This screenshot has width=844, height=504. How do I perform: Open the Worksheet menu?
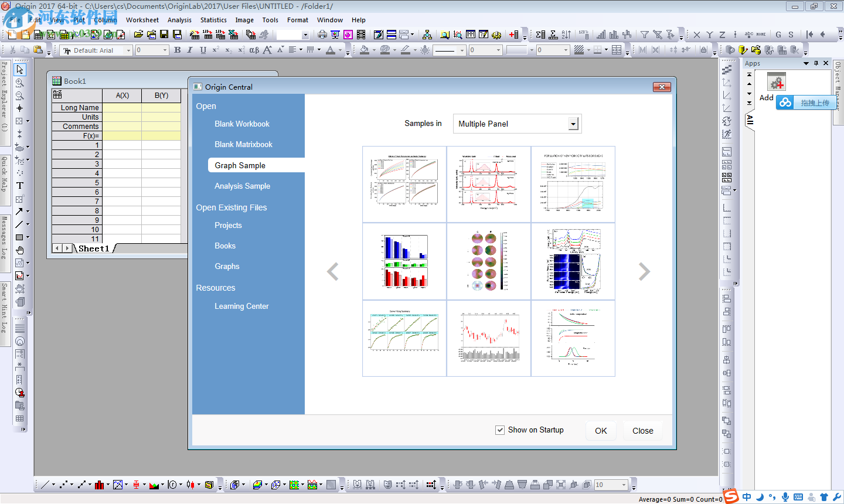coord(142,20)
